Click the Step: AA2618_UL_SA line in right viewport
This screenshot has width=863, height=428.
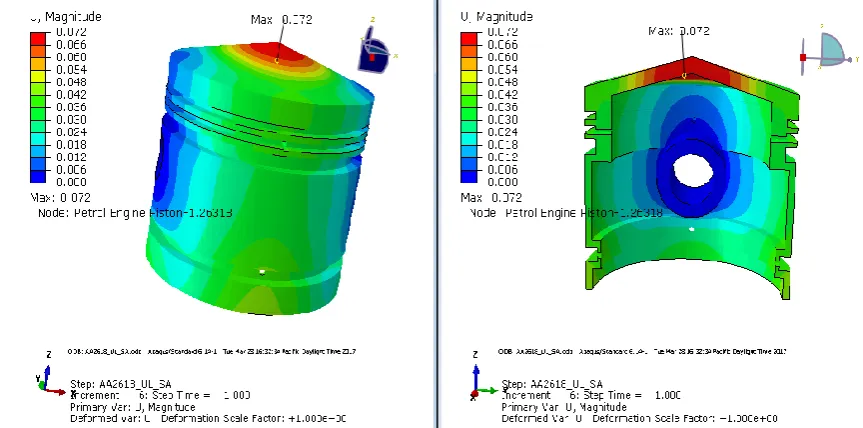coord(552,384)
